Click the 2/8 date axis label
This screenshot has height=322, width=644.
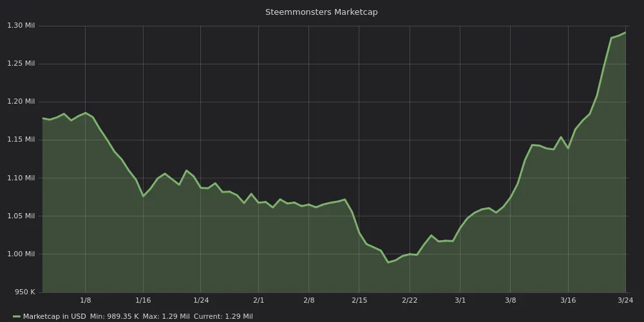tap(309, 300)
